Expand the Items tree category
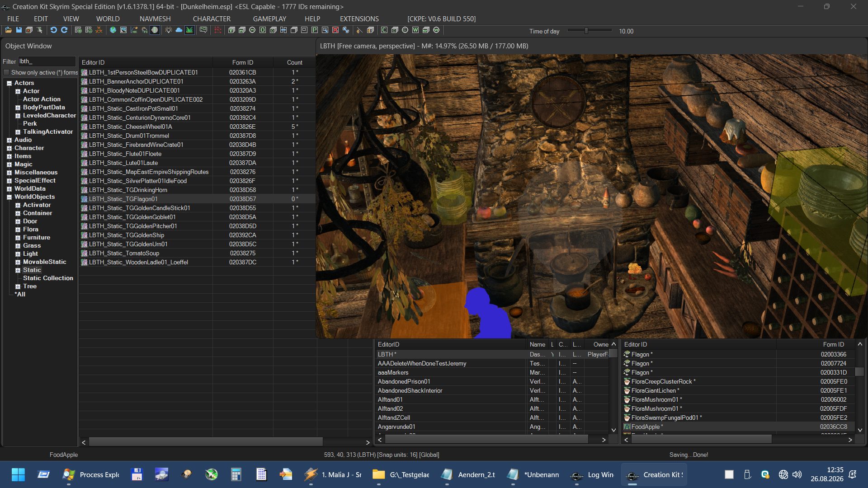The height and width of the screenshot is (488, 868). point(9,156)
